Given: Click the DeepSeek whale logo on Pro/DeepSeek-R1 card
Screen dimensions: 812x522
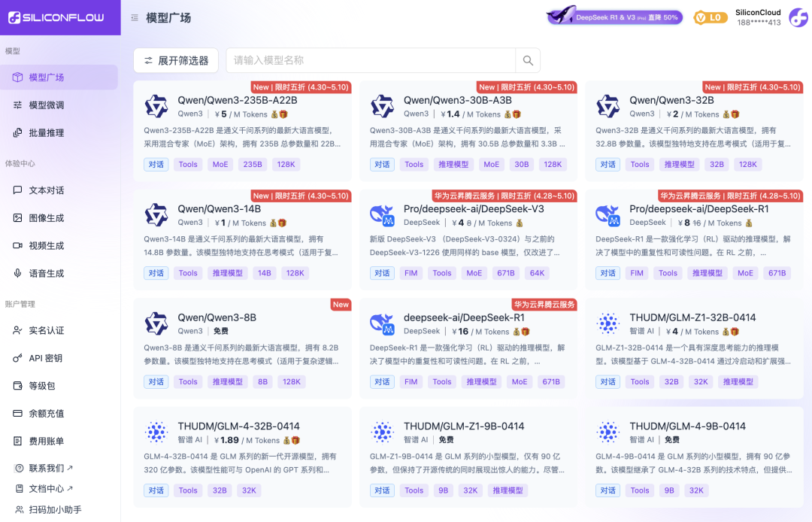Looking at the screenshot, I should tap(608, 215).
